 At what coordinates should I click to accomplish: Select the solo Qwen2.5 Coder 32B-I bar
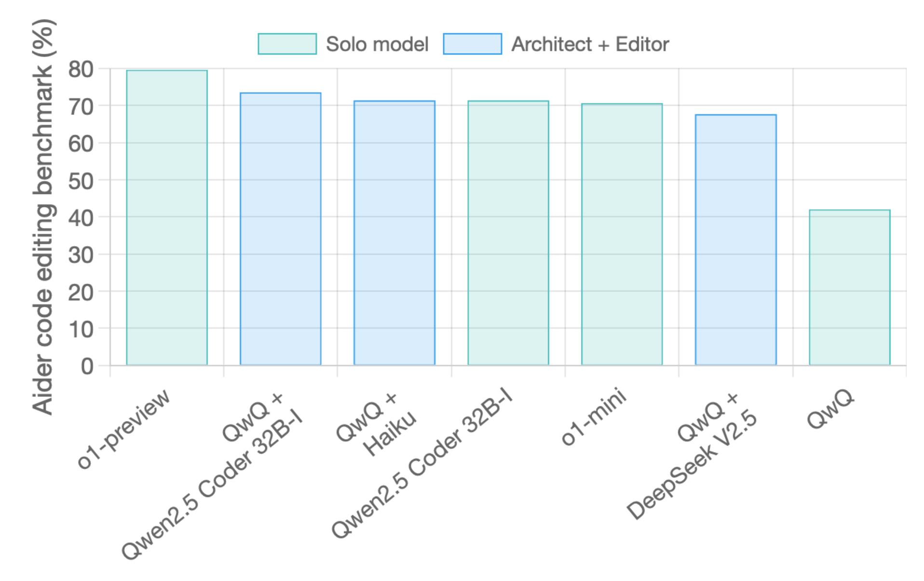(x=508, y=233)
